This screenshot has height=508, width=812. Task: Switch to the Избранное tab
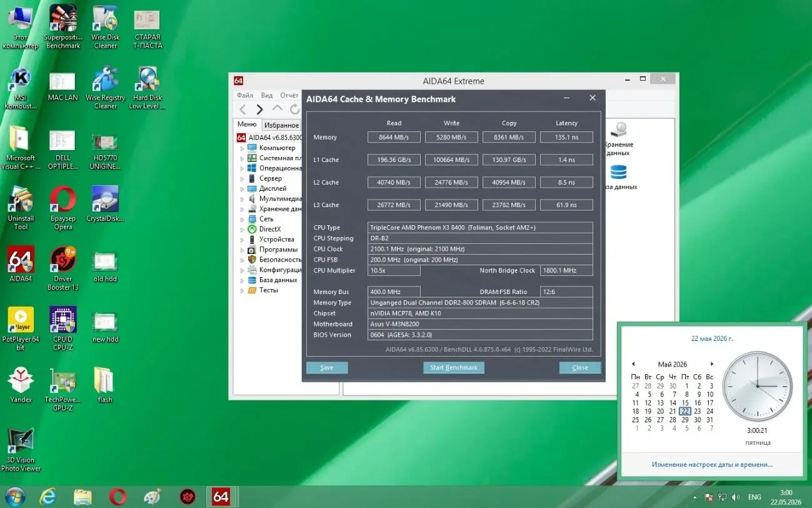pos(281,125)
